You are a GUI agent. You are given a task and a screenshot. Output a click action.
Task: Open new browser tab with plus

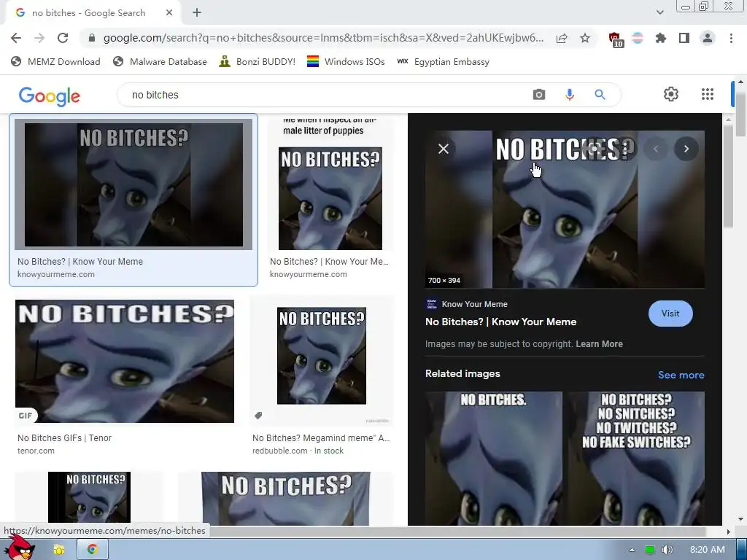(197, 13)
